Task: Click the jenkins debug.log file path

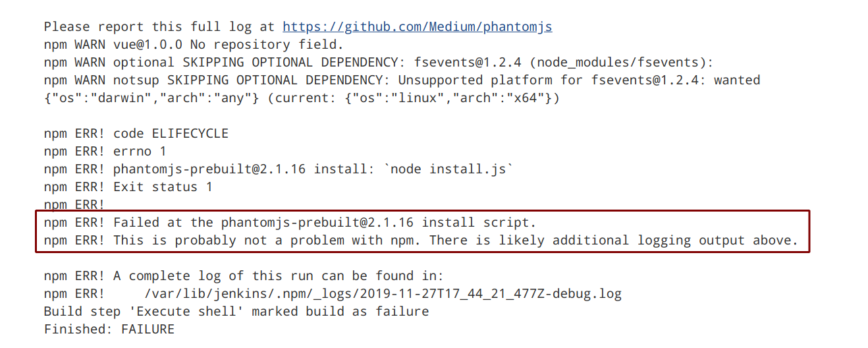Action: coord(382,294)
